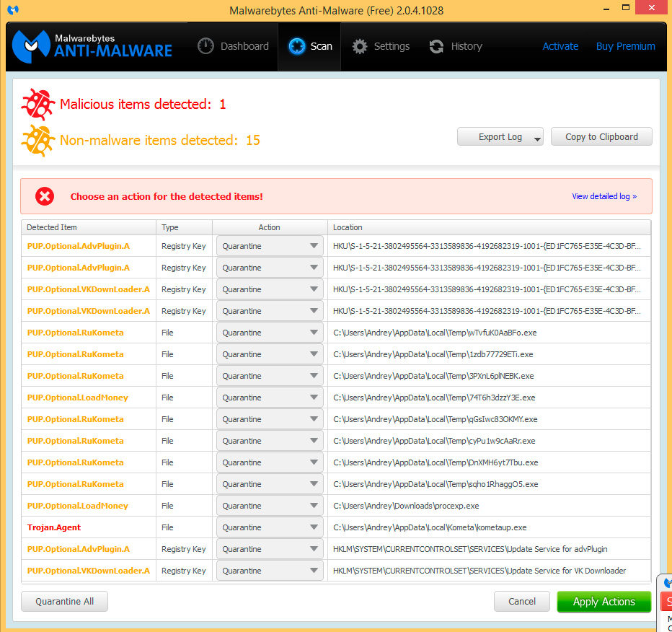Open action dropdown for cyPu1w9cAaRr.exe row
Screen dimensions: 672x632
tap(270, 441)
